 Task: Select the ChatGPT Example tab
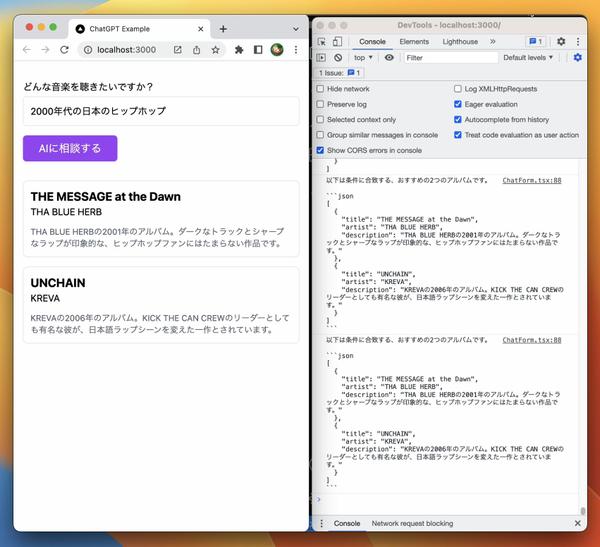click(139, 29)
